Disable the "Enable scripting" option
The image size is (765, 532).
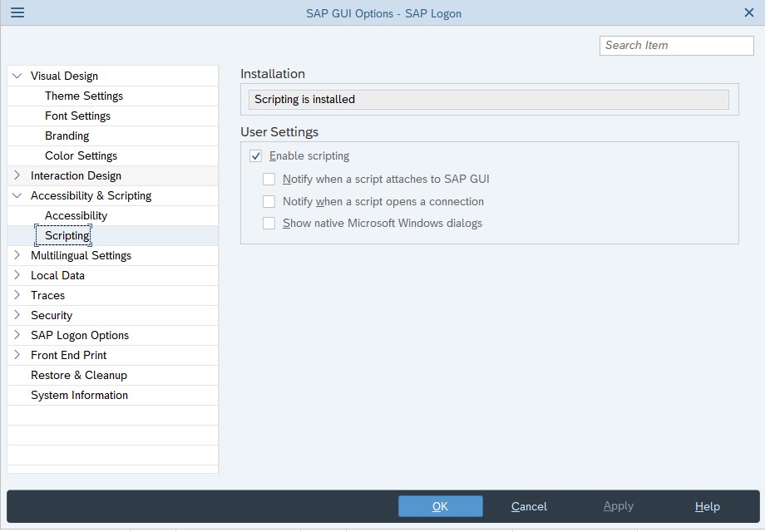[256, 155]
